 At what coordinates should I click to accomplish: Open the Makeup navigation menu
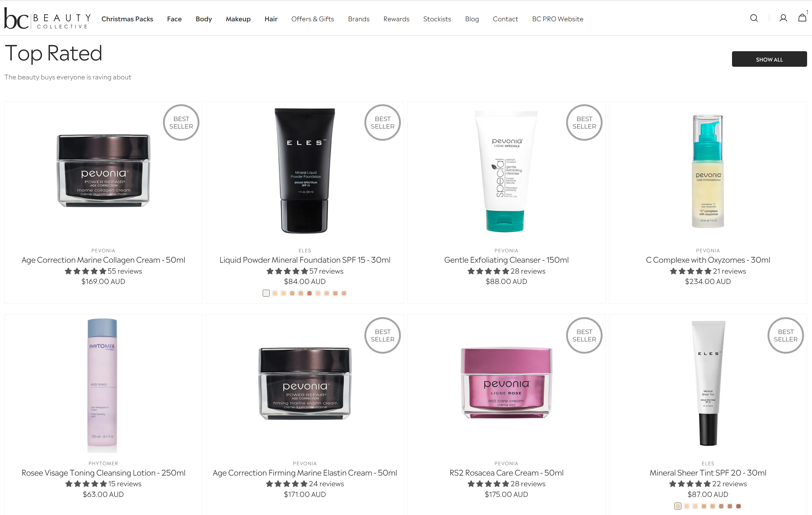click(x=238, y=19)
